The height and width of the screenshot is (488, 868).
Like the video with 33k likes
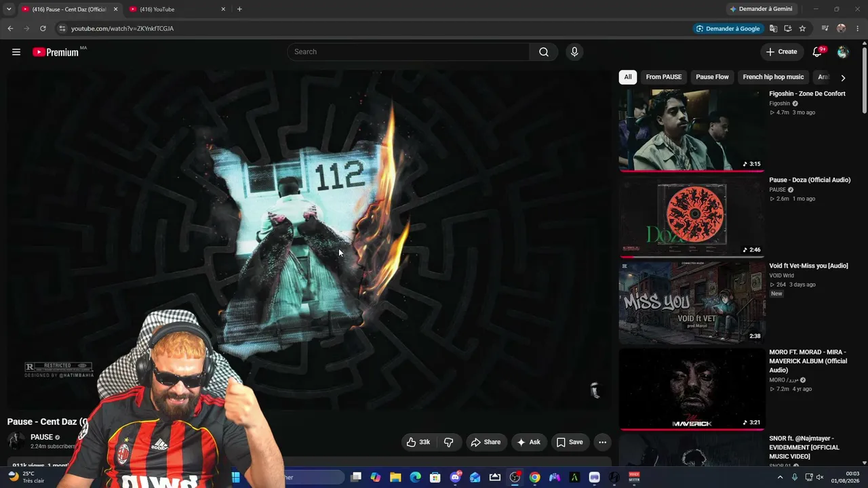[418, 442]
